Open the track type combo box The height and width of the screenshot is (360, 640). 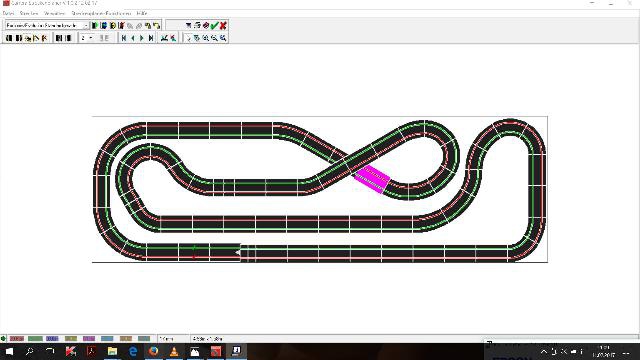click(x=47, y=25)
